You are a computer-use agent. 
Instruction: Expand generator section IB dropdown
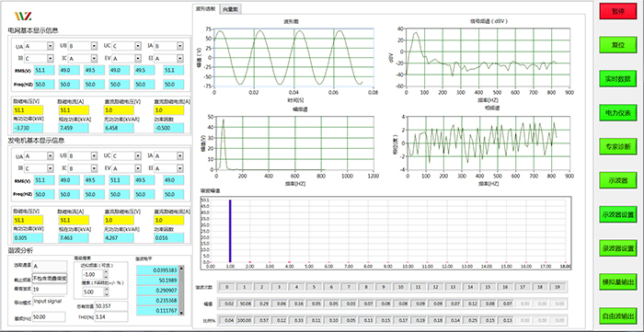tap(50, 168)
